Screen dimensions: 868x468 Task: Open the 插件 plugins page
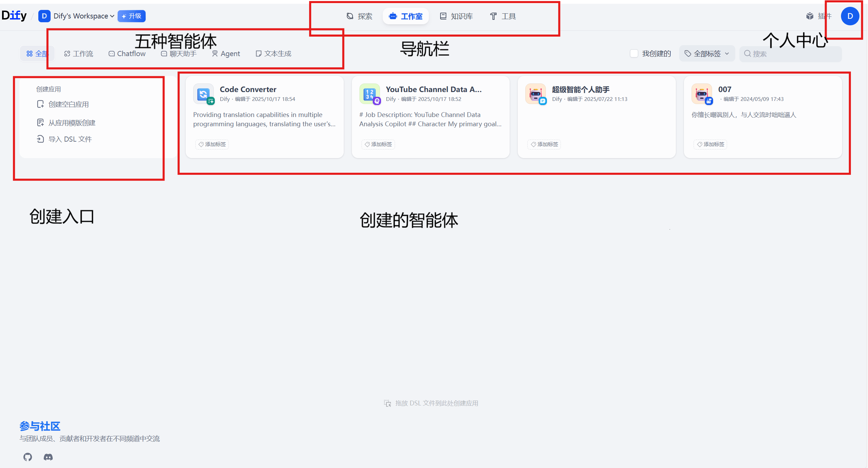[x=818, y=16]
